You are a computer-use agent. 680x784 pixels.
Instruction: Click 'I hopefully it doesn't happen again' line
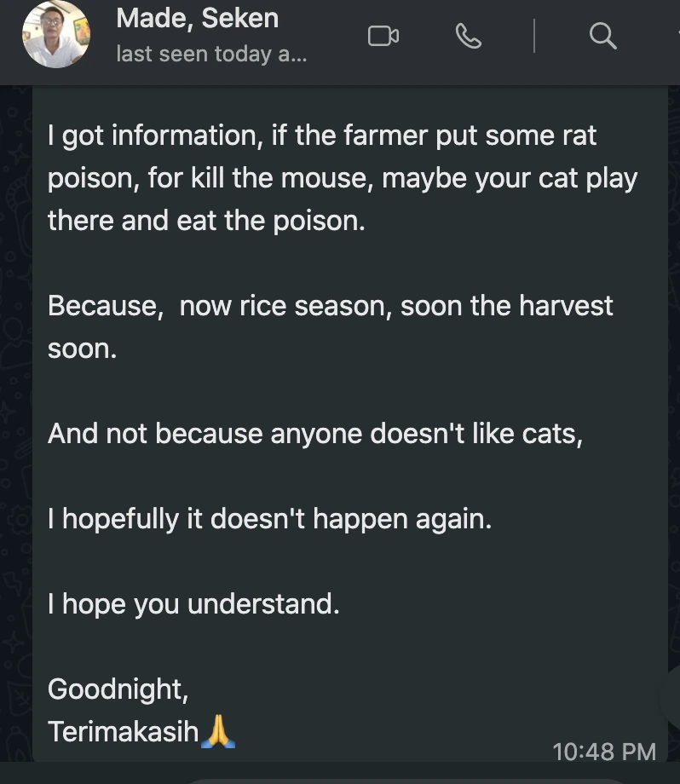(269, 519)
